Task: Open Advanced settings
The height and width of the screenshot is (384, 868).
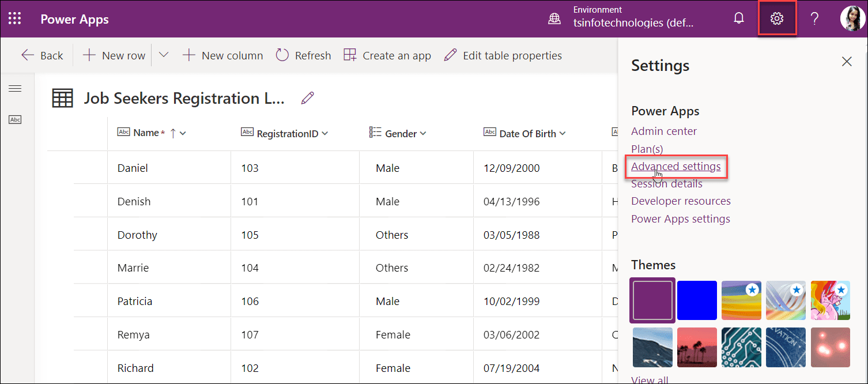Action: coord(676,166)
